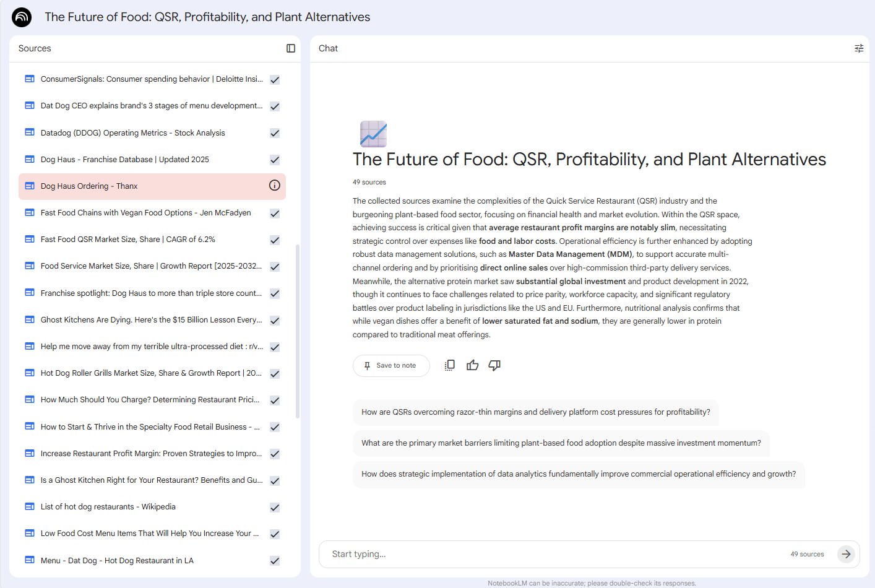875x588 pixels.
Task: Click source icon beside Is a Ghost Kitchen
Action: pos(30,480)
